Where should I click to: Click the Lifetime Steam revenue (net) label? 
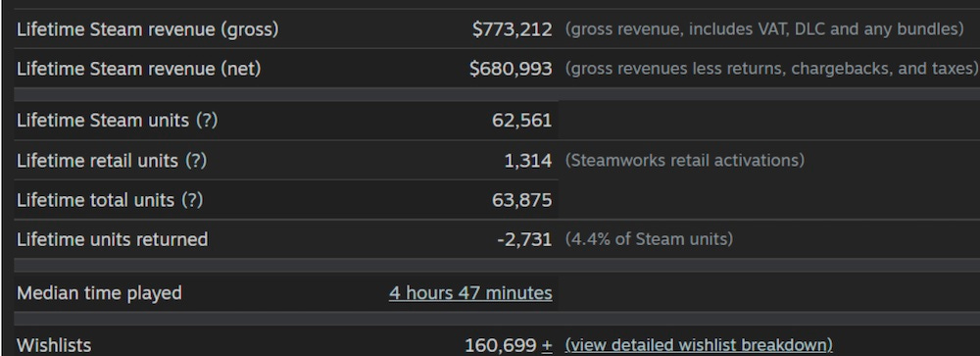tap(139, 69)
